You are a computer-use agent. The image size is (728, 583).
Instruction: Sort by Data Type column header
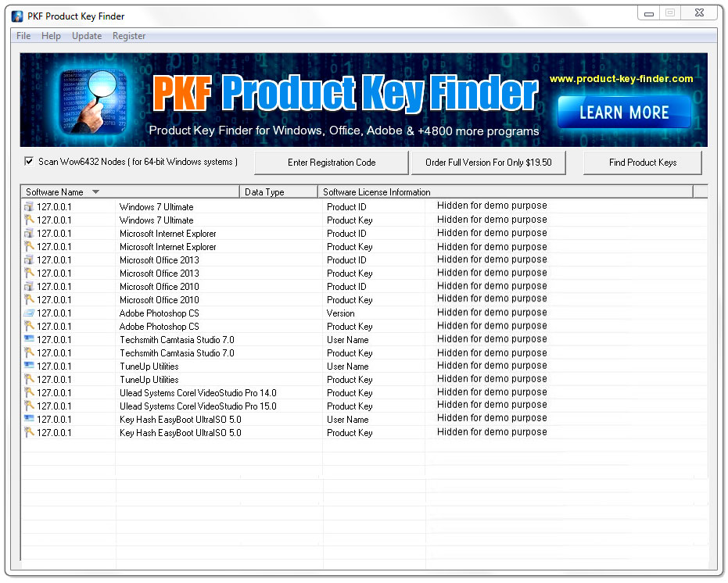pos(278,191)
